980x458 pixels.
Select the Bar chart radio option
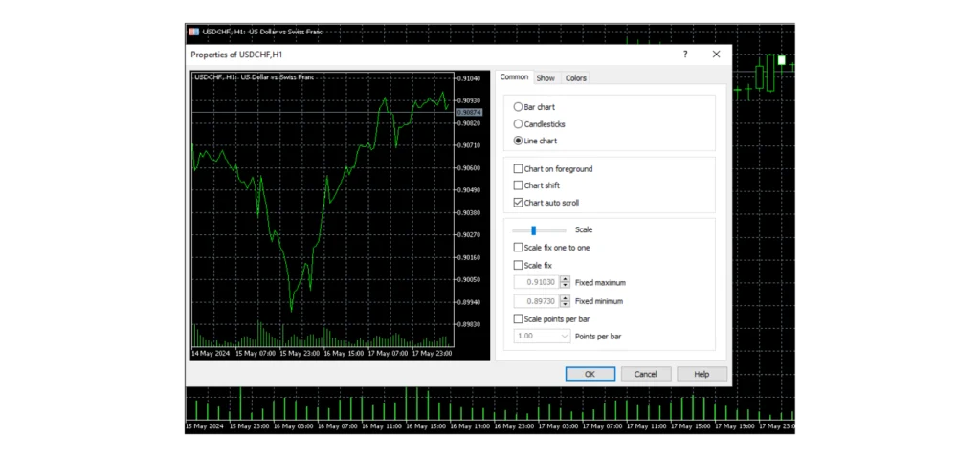click(519, 107)
